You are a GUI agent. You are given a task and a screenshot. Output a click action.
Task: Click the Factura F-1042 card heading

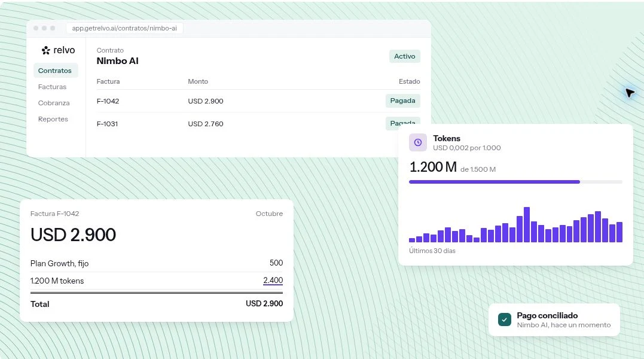tap(54, 214)
